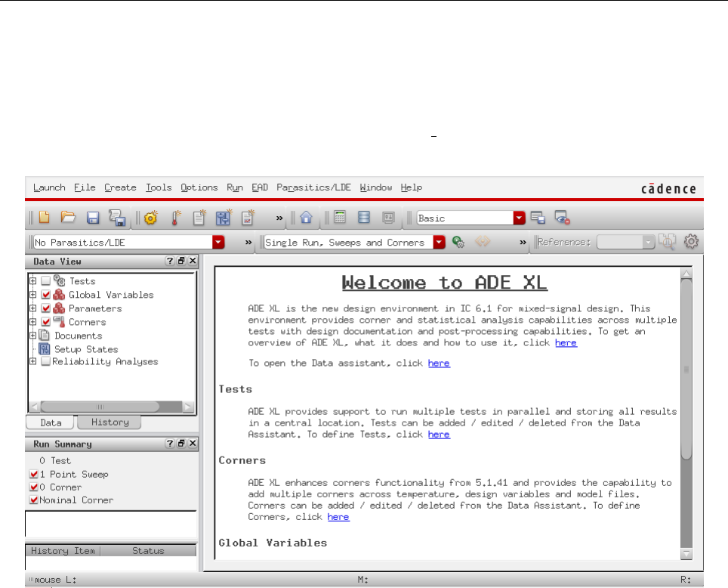Screen dimensions: 728x588
Task: Open the Create menu
Action: coord(120,187)
